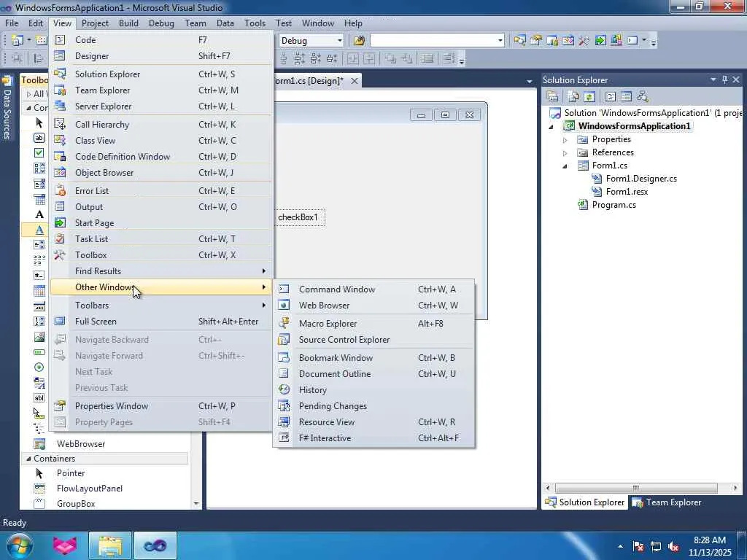The height and width of the screenshot is (560, 747).
Task: Open the Debug configuration dropdown
Action: coord(340,41)
